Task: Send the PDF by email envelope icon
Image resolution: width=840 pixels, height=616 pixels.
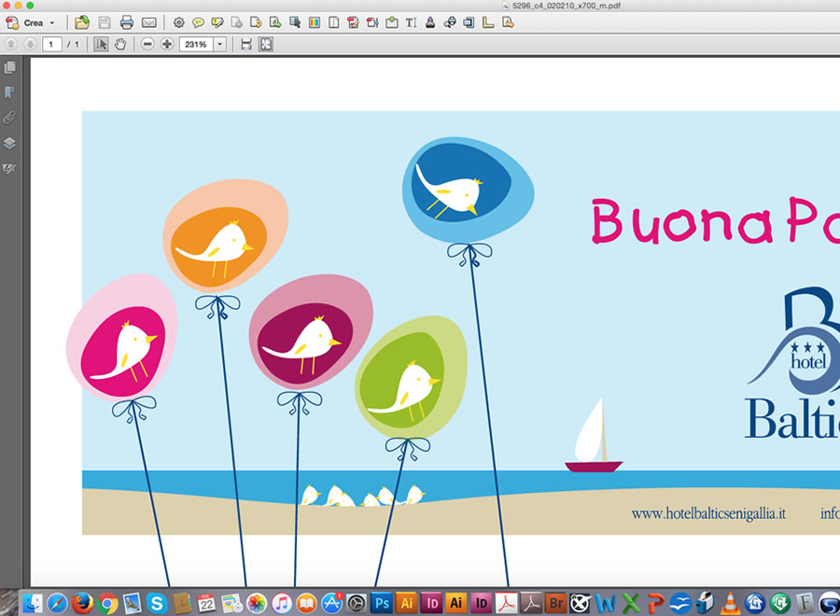Action: [148, 22]
